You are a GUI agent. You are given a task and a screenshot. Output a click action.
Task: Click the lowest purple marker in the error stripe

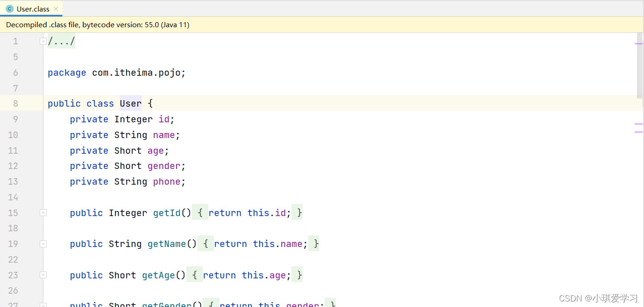click(639, 132)
